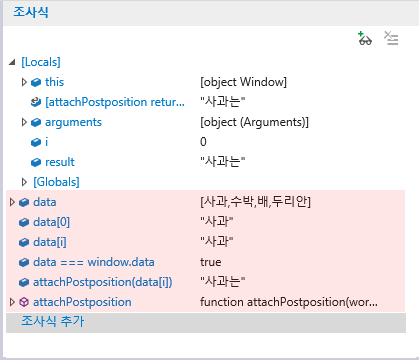Select the data watch expression name
Image resolution: width=419 pixels, height=360 pixels.
[x=45, y=202]
